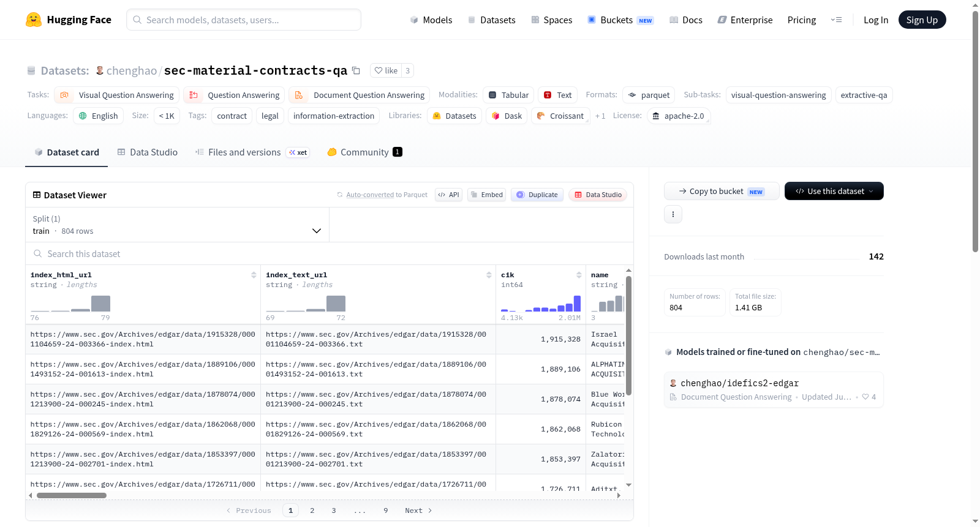Image resolution: width=980 pixels, height=527 pixels.
Task: Open the navigation overflow menu icon
Action: (836, 20)
